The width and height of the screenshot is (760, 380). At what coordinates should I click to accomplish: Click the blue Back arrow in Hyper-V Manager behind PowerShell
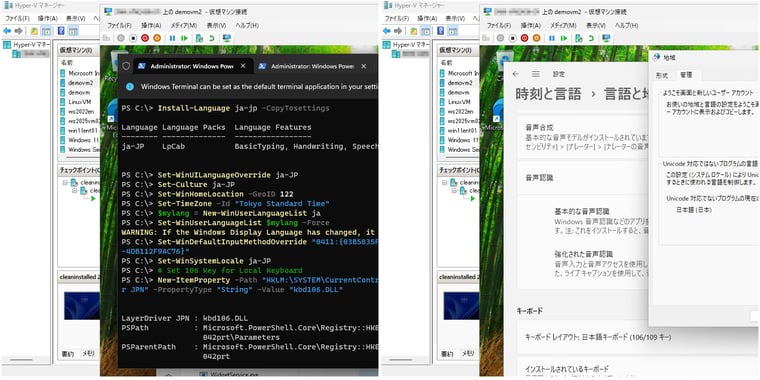(x=7, y=31)
